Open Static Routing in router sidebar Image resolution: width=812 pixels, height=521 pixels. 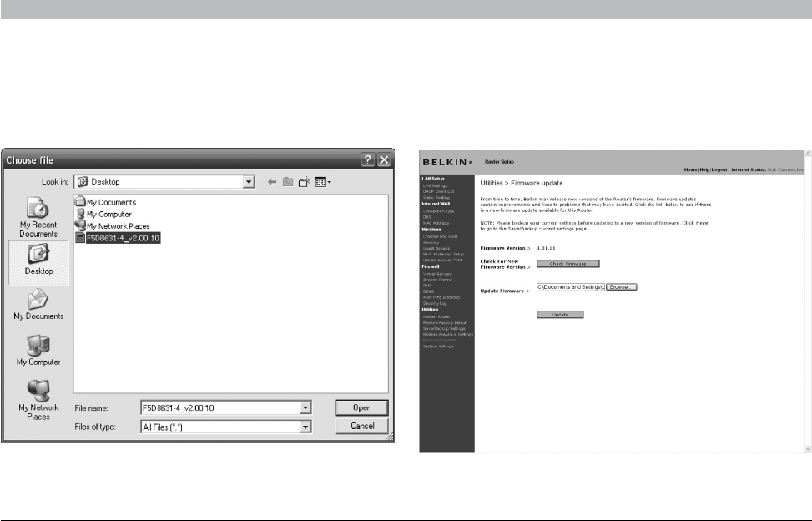[436, 197]
